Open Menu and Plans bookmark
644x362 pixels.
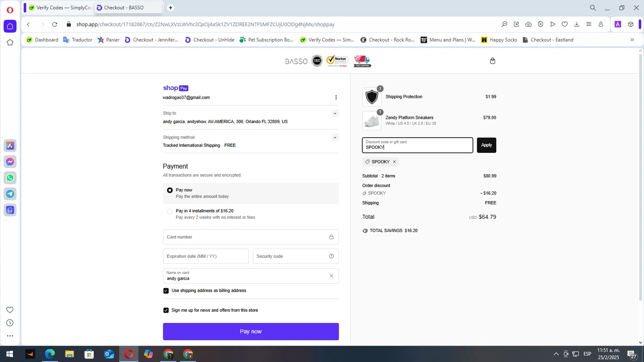click(x=448, y=40)
